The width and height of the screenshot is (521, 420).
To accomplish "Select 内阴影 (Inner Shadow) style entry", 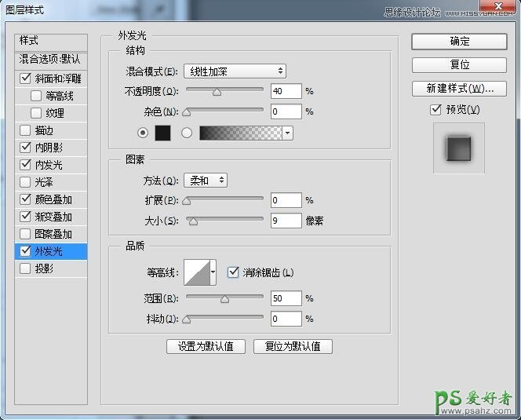I will click(49, 148).
